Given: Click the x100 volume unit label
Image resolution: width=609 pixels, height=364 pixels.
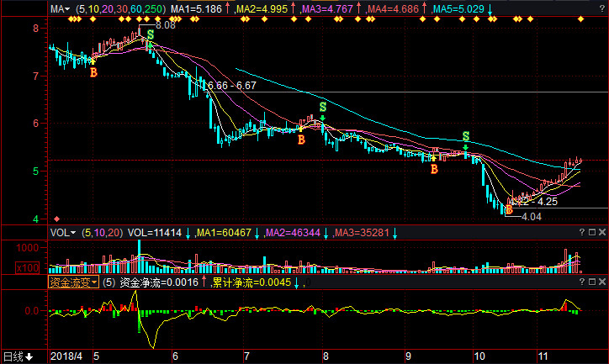Looking at the screenshot, I should [x=29, y=267].
